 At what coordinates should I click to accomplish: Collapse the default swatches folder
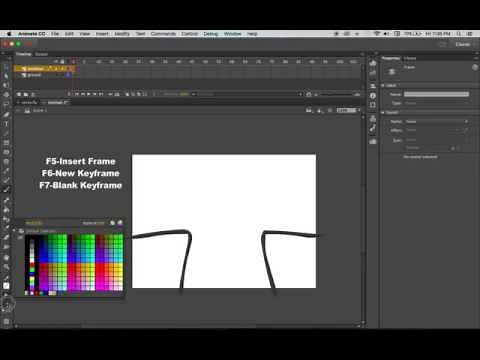click(14, 231)
